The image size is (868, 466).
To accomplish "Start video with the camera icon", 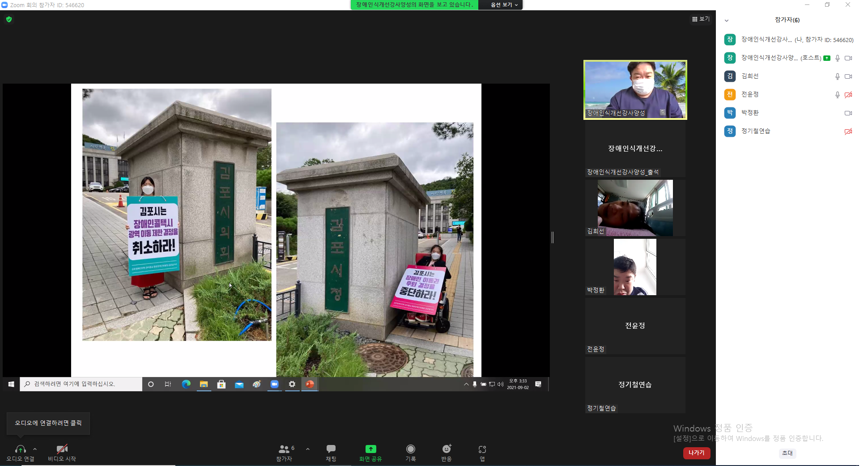I will tap(62, 449).
